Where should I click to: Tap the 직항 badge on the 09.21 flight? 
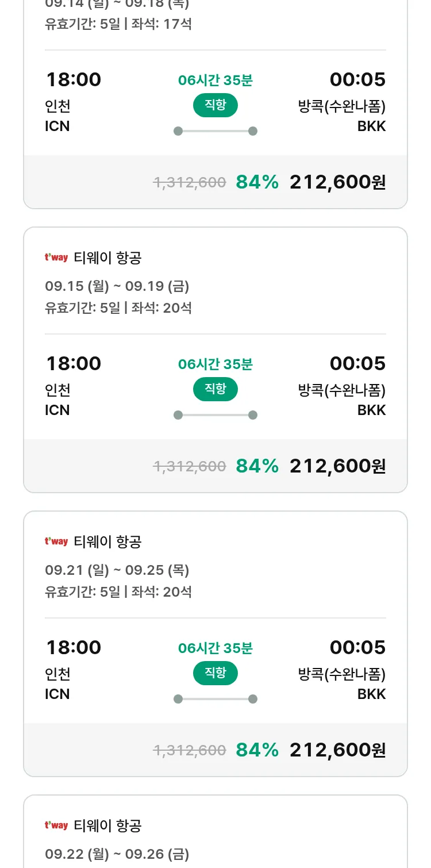click(215, 674)
